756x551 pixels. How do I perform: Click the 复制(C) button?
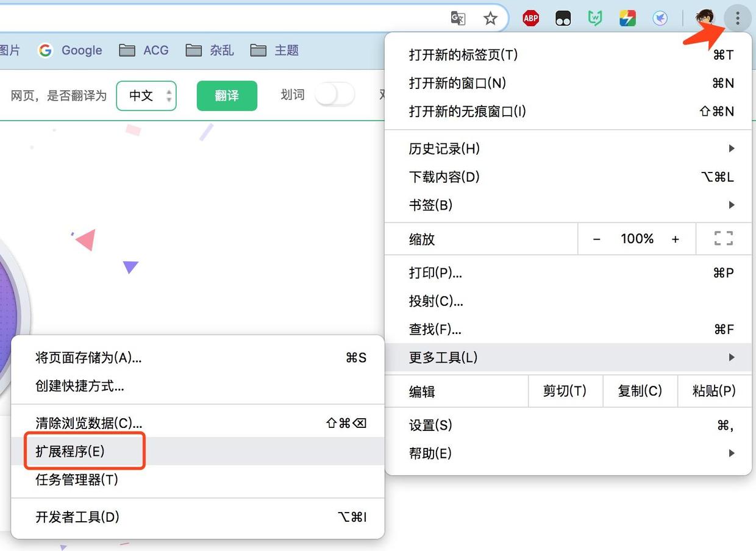click(640, 391)
